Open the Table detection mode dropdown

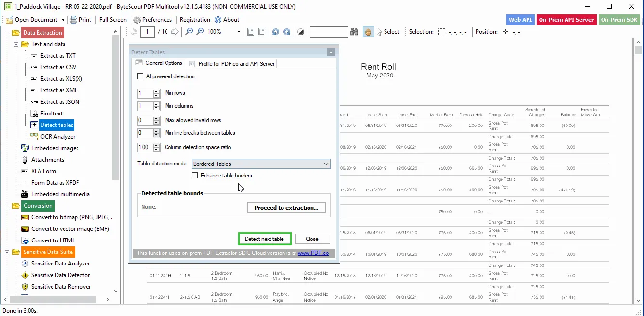[327, 164]
